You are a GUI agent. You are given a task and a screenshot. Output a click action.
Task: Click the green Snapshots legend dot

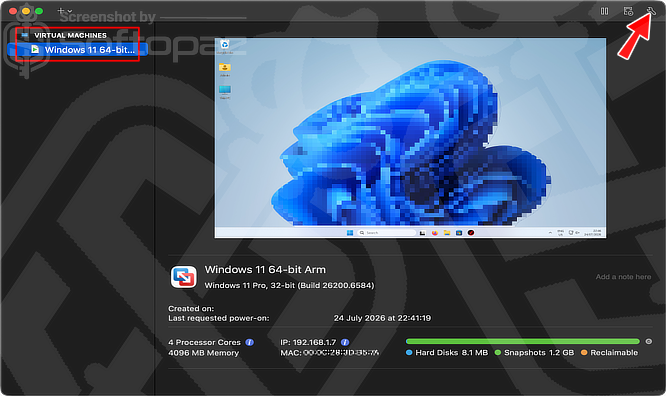(498, 352)
